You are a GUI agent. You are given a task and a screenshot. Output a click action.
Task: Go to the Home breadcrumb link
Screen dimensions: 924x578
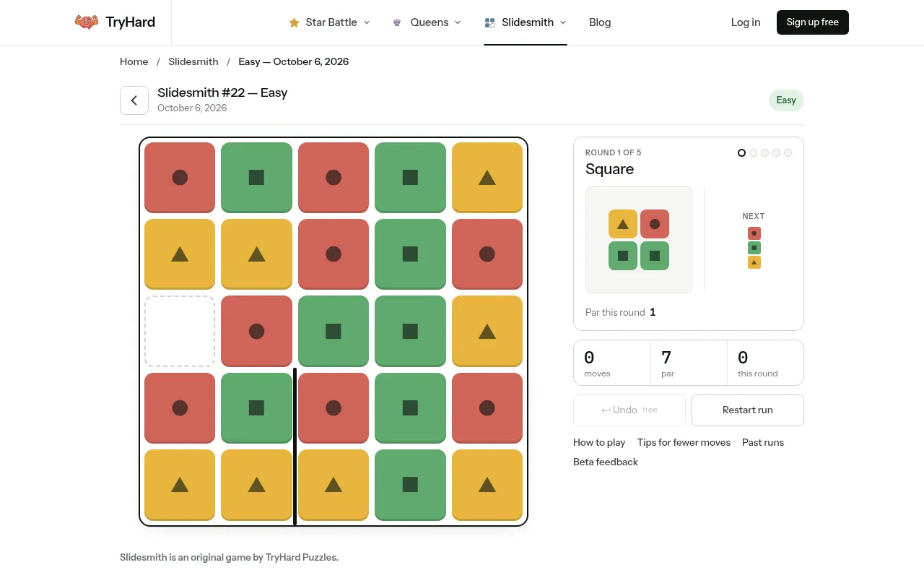click(134, 61)
